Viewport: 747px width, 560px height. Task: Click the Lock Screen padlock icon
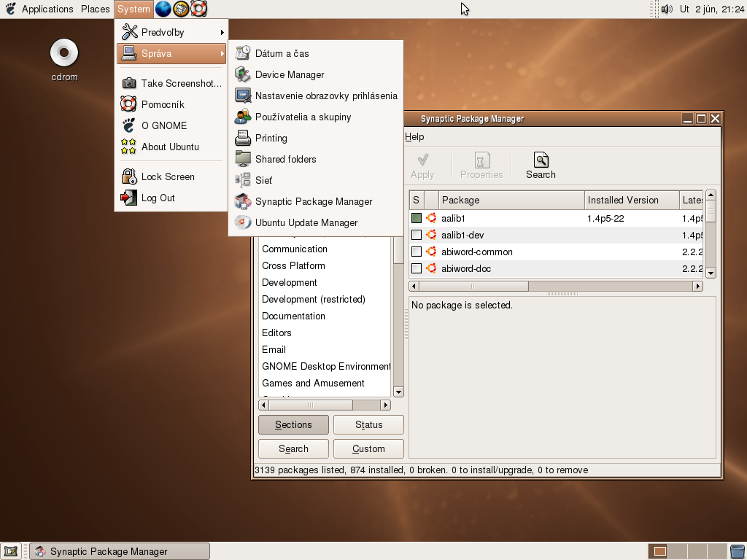click(x=128, y=176)
